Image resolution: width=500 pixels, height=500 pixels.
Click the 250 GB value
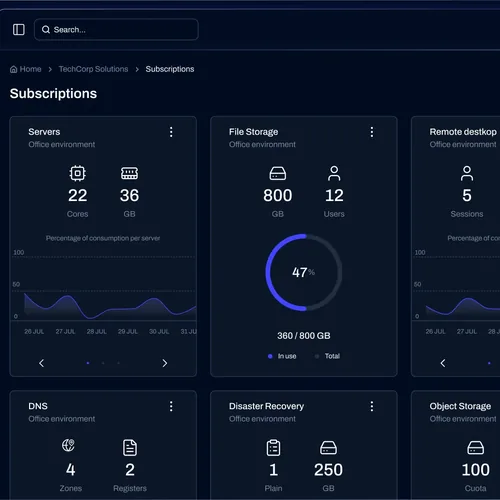tap(328, 470)
